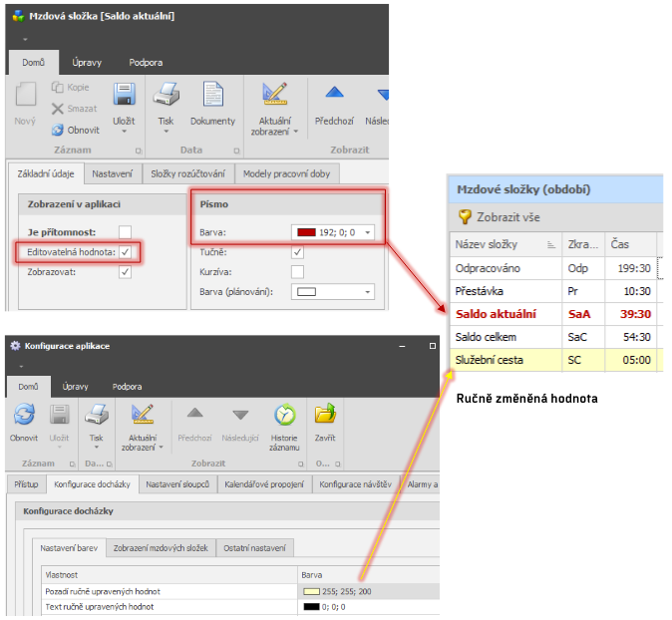Toggle the Je přítomnost checkbox
672x620 pixels.
click(126, 232)
